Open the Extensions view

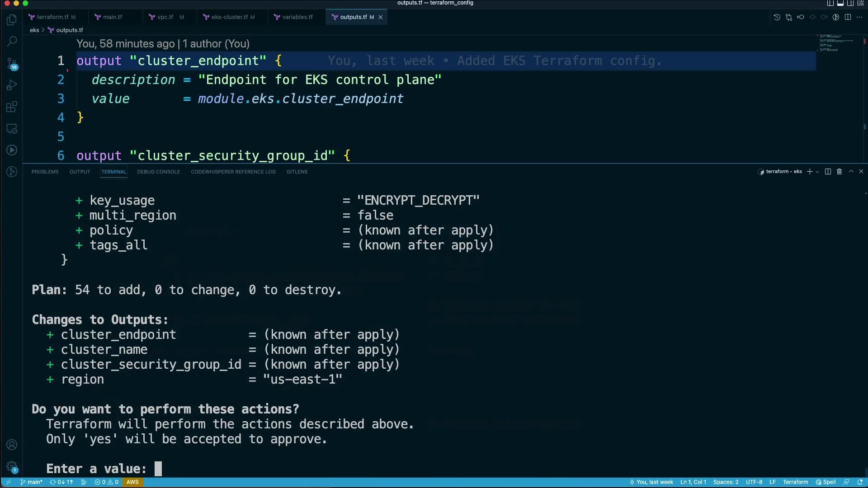click(12, 107)
